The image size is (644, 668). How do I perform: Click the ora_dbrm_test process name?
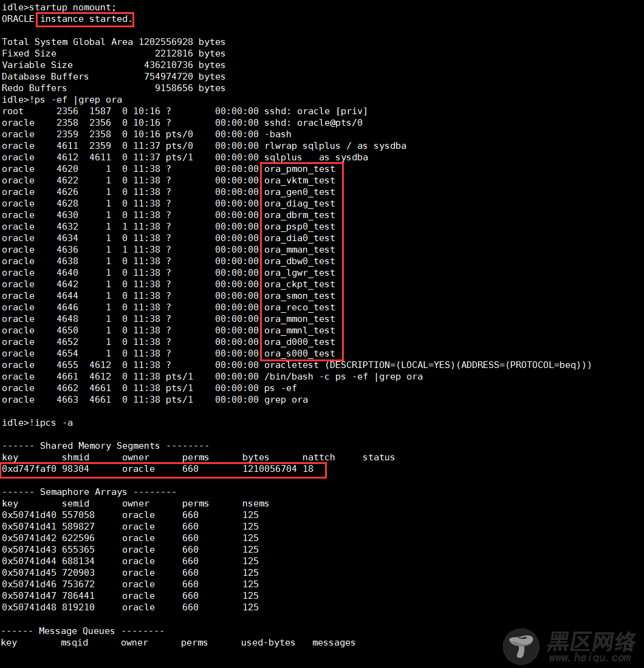[300, 215]
